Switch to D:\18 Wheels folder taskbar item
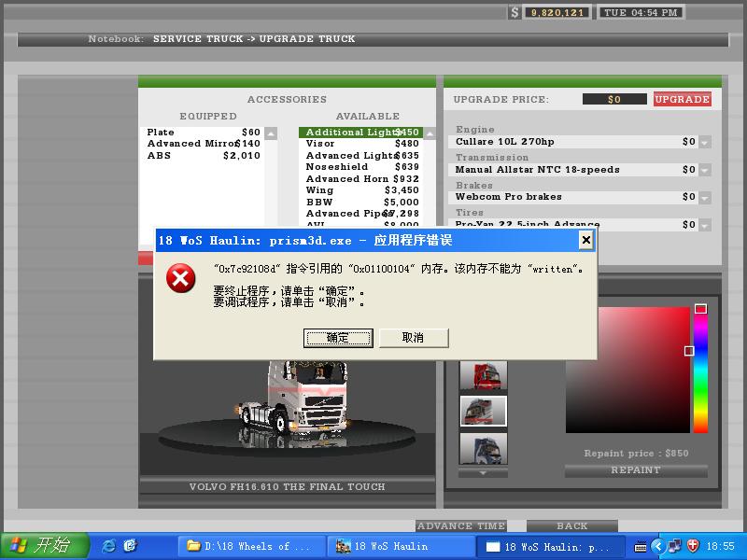 point(248,546)
